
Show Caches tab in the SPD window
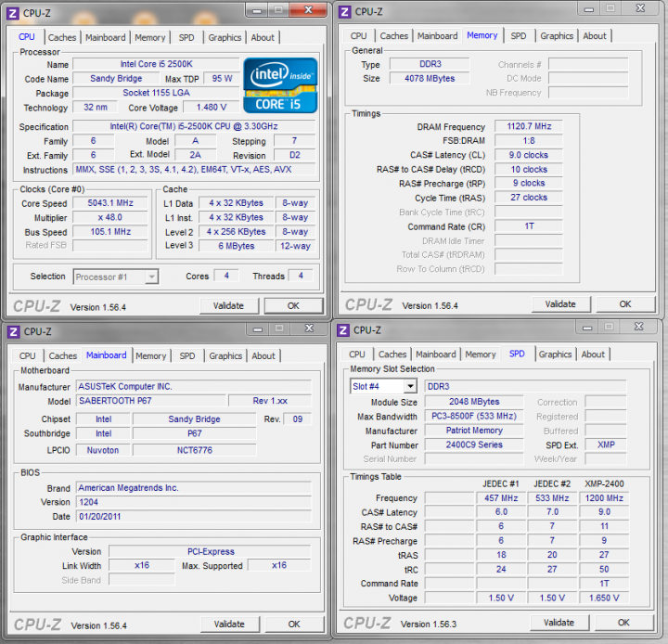392,354
